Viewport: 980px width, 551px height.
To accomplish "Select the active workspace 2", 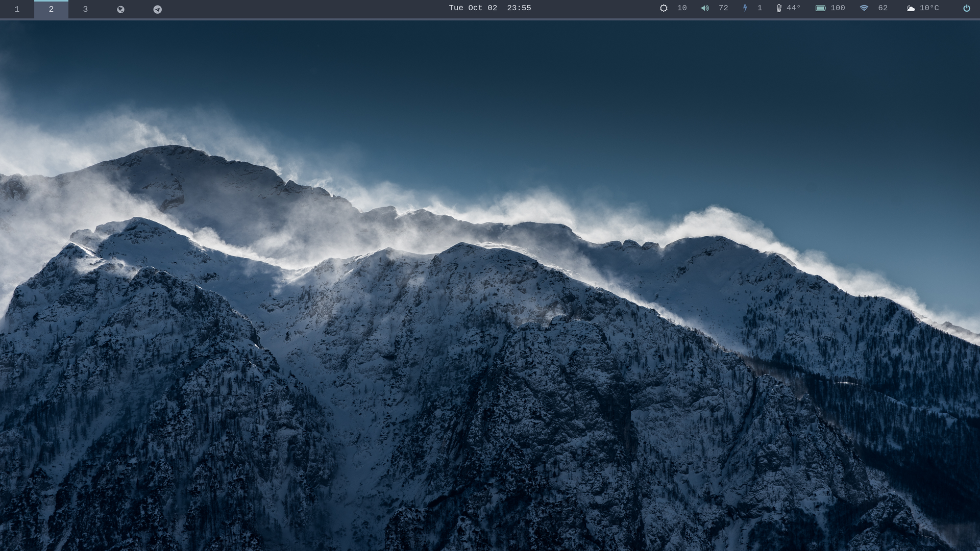I will [x=51, y=9].
